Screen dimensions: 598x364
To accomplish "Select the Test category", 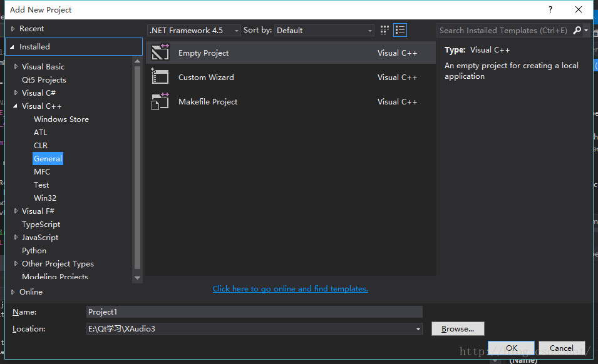I will point(41,185).
